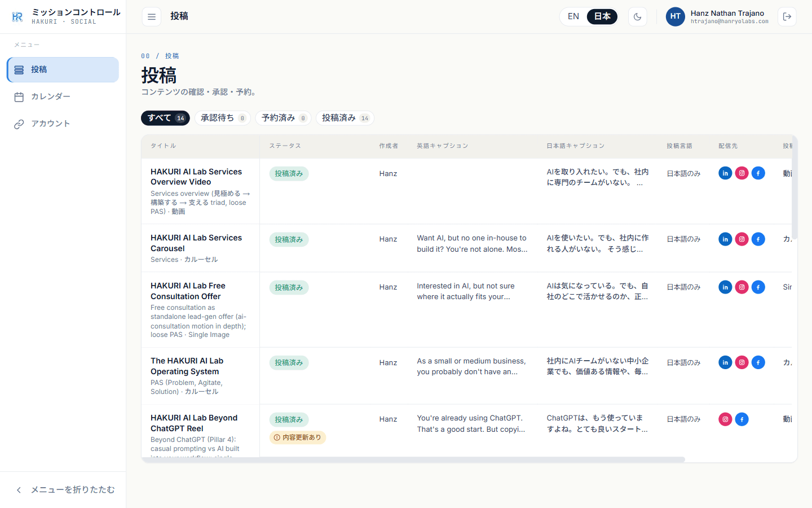Click Instagram icon in Services Overview Video row

point(742,173)
